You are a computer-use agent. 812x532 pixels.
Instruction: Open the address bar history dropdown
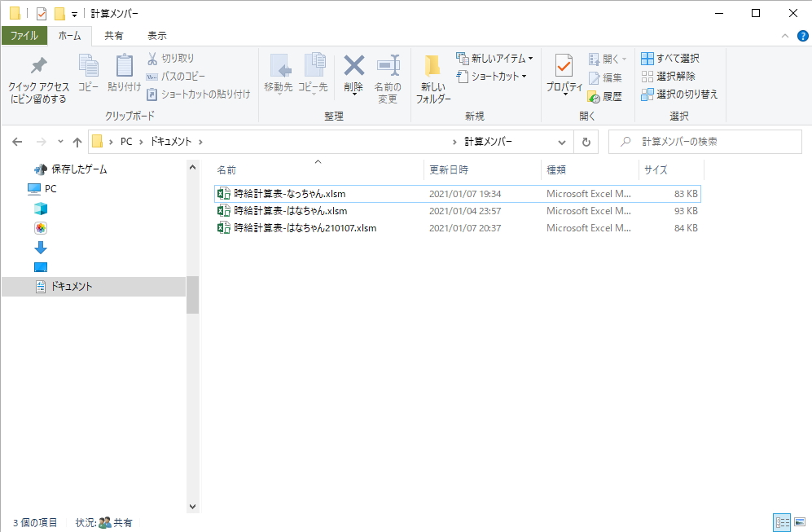[560, 142]
